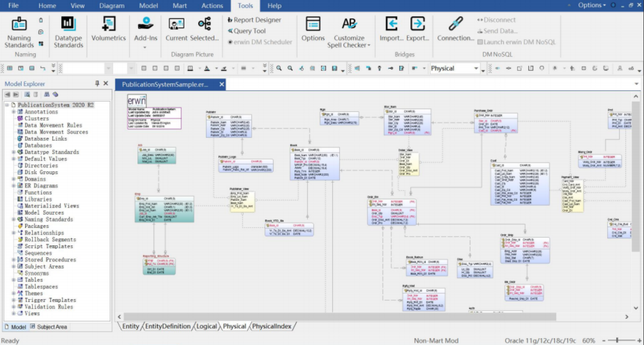Viewport: 644px width, 345px height.
Task: Switch to the Diagram ribbon tab
Action: [112, 5]
